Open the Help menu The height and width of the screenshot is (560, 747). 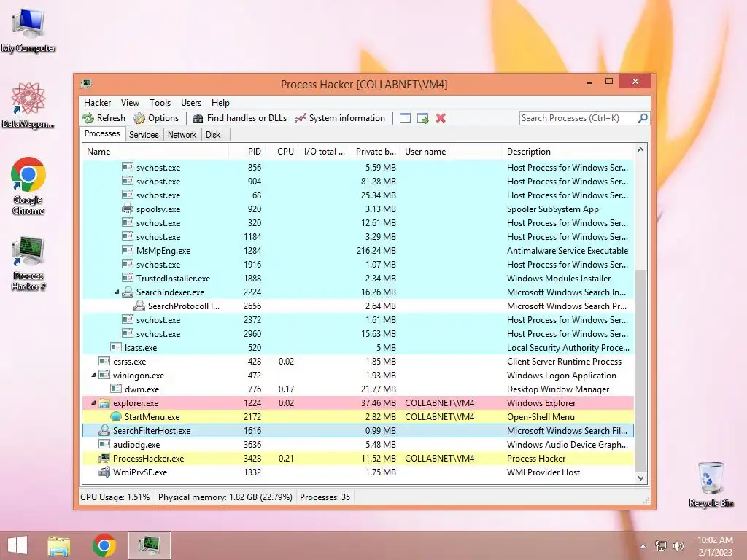coord(220,102)
